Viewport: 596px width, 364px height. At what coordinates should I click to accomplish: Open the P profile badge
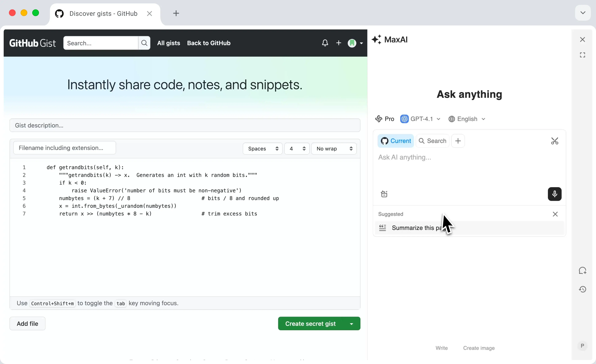click(583, 346)
